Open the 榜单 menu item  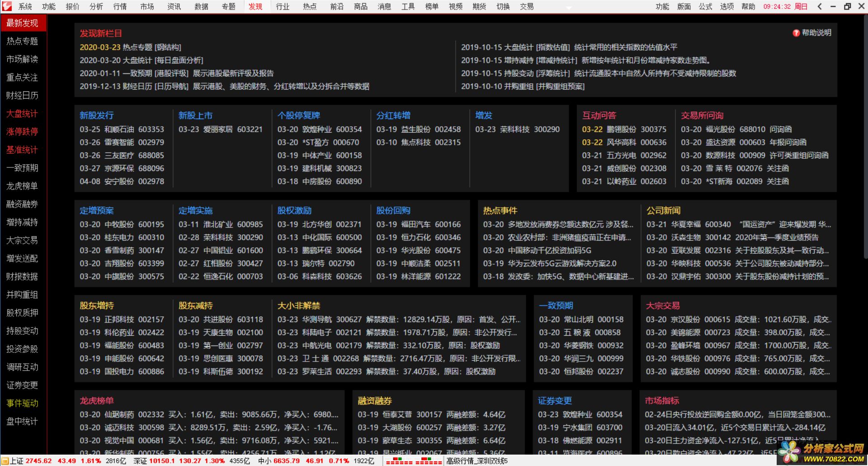[x=432, y=6]
